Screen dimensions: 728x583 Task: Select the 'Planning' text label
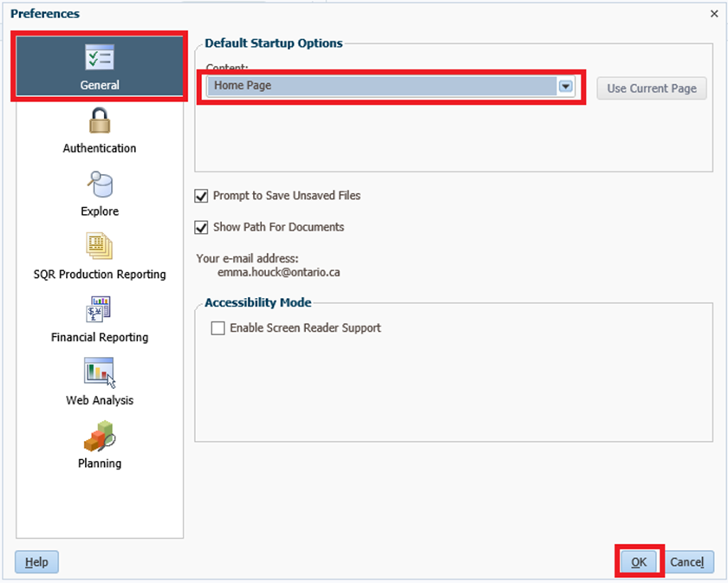coord(100,463)
